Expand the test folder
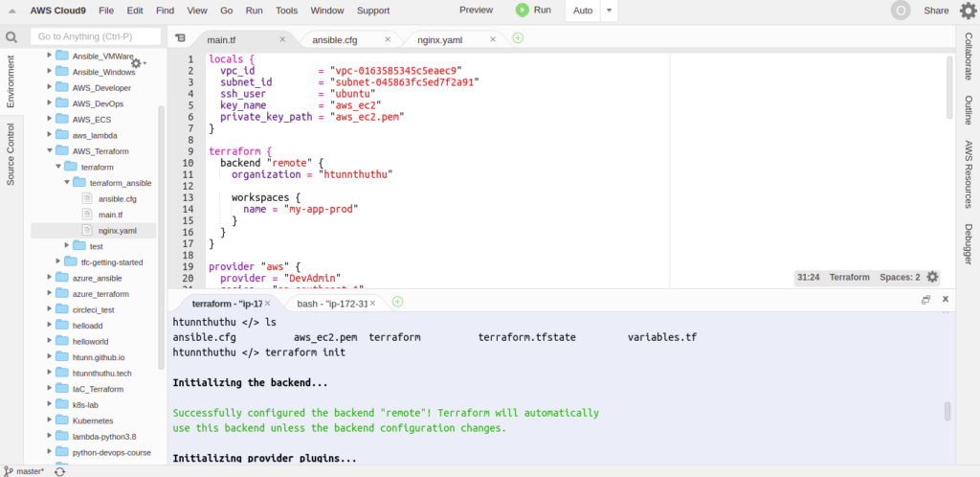 67,246
